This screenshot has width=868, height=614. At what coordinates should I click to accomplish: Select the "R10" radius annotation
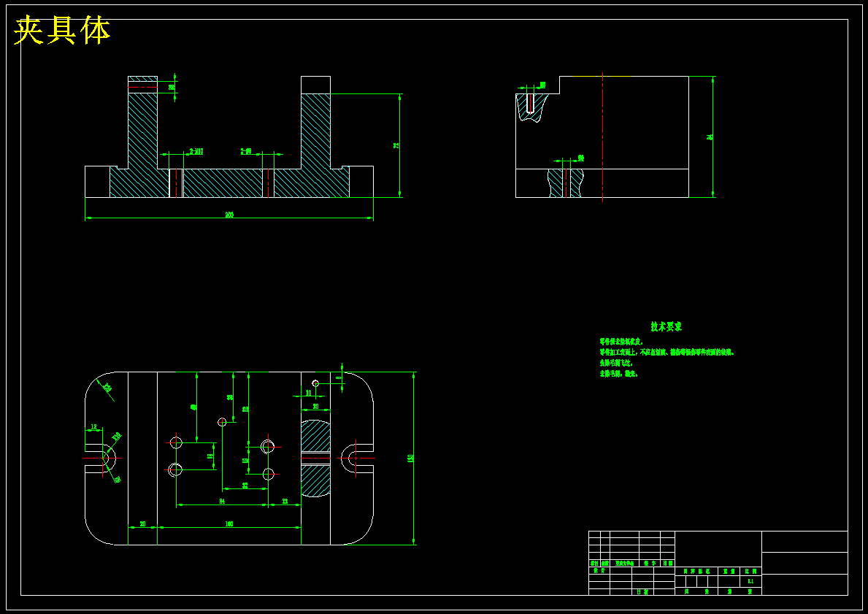click(117, 436)
